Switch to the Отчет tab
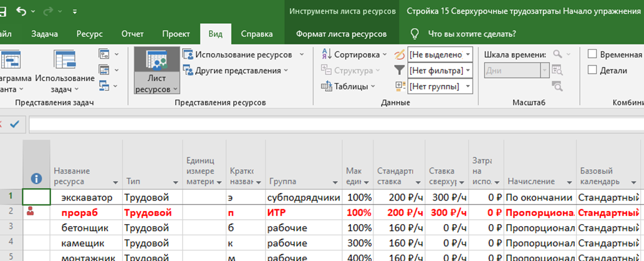Screen dimensions: 644x261 pos(132,34)
